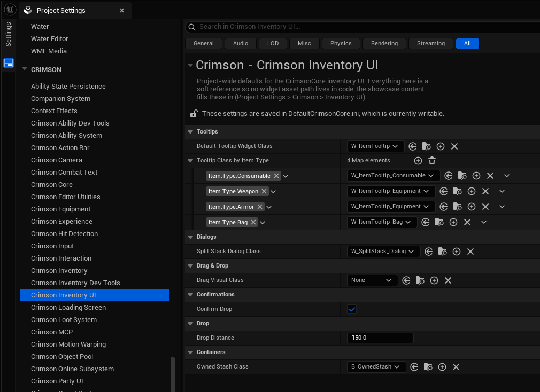This screenshot has height=392, width=540.
Task: Add element to Tooltip Class by Item Type map
Action: 418,161
